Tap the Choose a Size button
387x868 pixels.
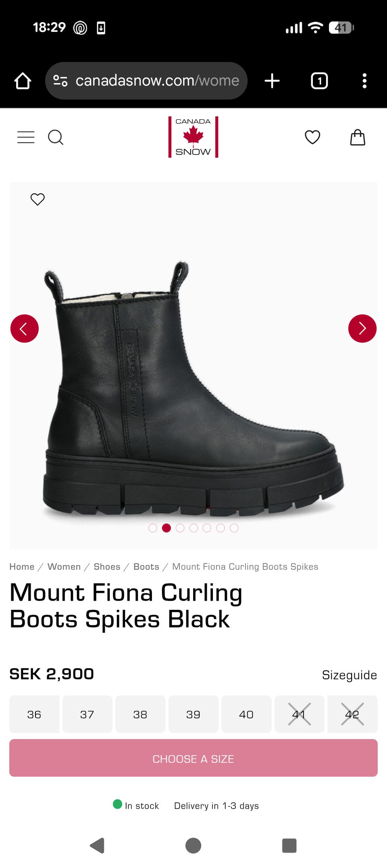click(193, 758)
